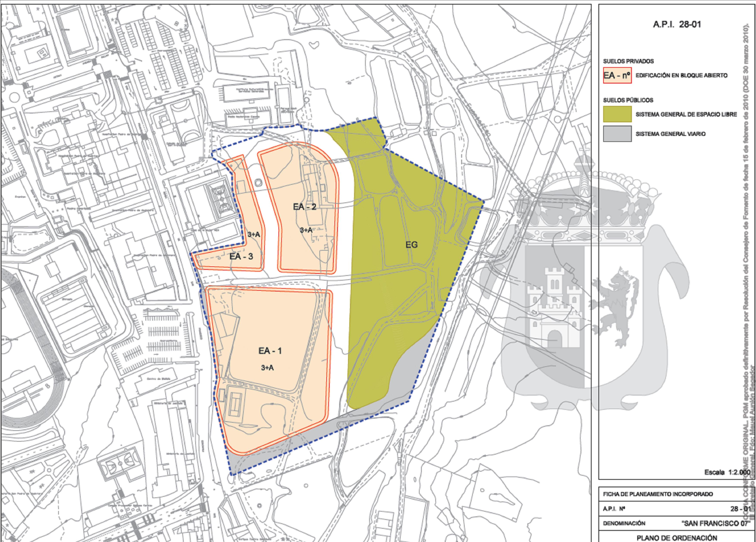The height and width of the screenshot is (542, 756).
Task: Click the EDIFICACIÓN EN BLOQUE ABIERTO legend text
Action: (681, 76)
